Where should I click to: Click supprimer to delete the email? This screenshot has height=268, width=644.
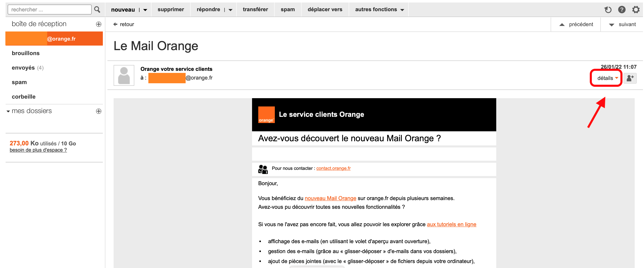171,10
